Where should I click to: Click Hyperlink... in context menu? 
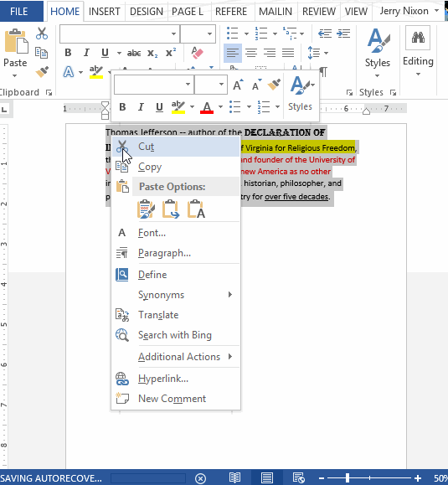pos(176,379)
